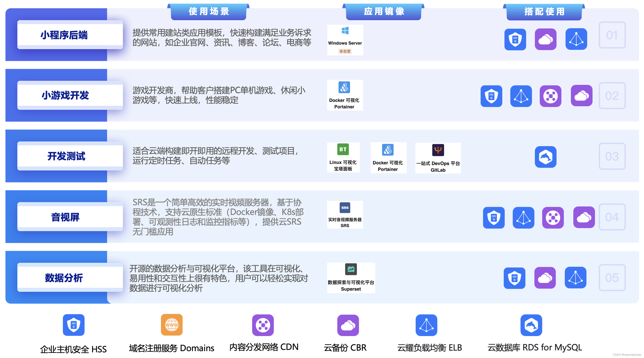Click the description starting 游戏开发商
644x358 pixels.
(x=219, y=95)
